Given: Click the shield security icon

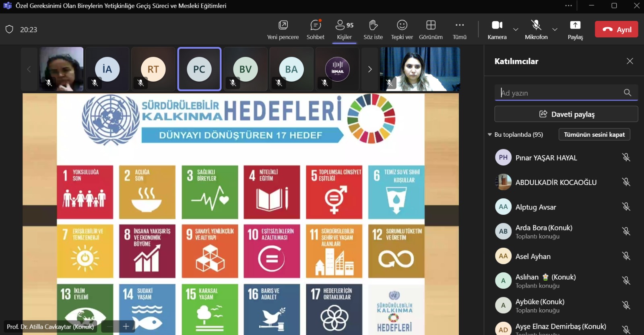Looking at the screenshot, I should [x=9, y=29].
